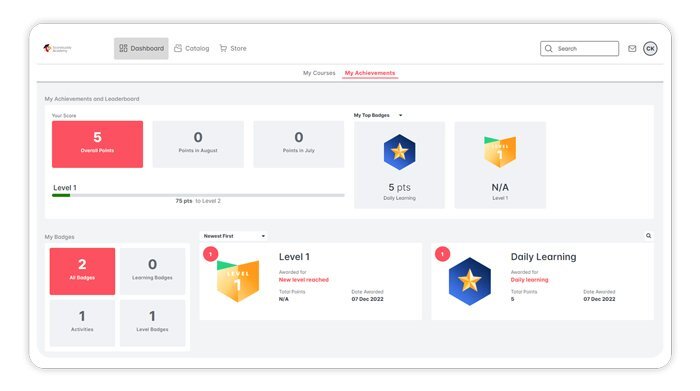Click the New level reached link
The height and width of the screenshot is (391, 700).
[x=304, y=280]
